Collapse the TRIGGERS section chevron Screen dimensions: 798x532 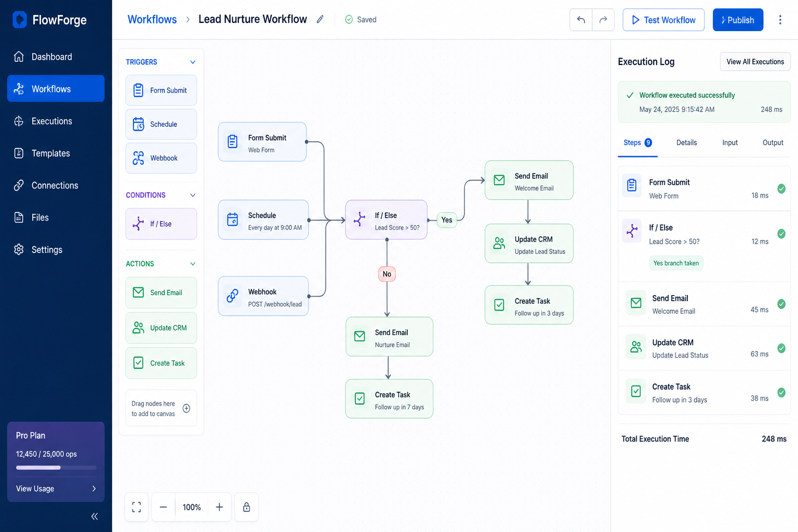click(x=193, y=62)
